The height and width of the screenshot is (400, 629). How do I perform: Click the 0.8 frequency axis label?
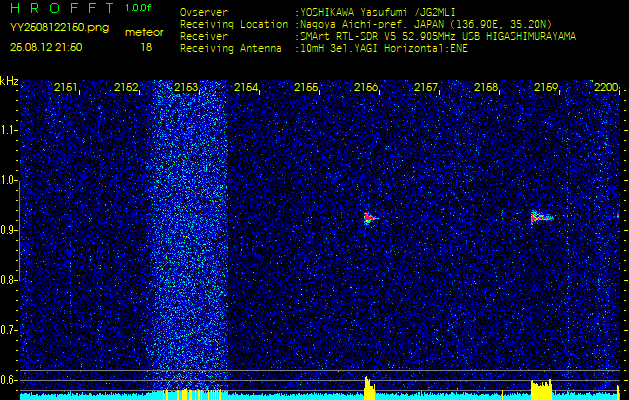[x=7, y=280]
